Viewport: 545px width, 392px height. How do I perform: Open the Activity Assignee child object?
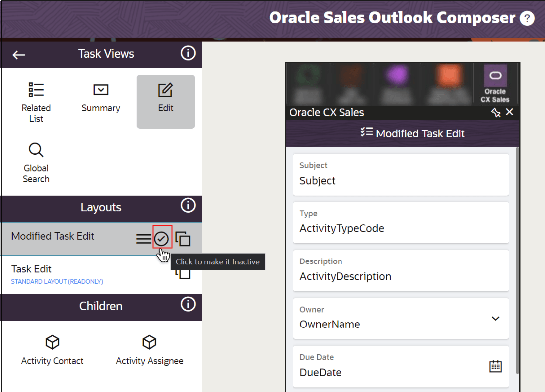[x=149, y=350]
